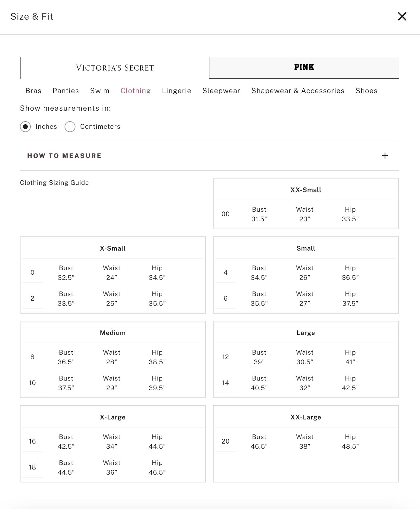Switch to Victoria's Secret brand tab
This screenshot has height=509, width=420.
(x=115, y=68)
